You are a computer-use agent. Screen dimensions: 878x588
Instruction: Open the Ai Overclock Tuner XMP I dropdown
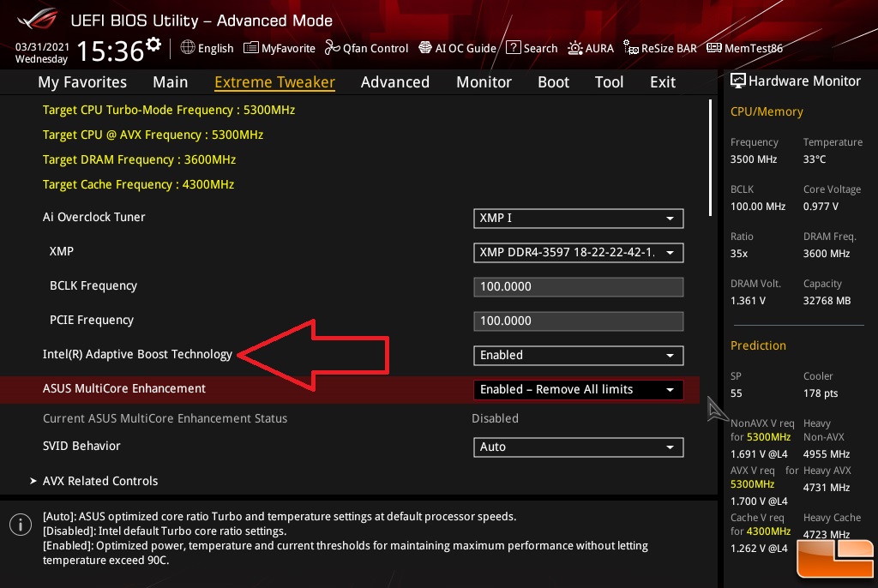tap(579, 219)
